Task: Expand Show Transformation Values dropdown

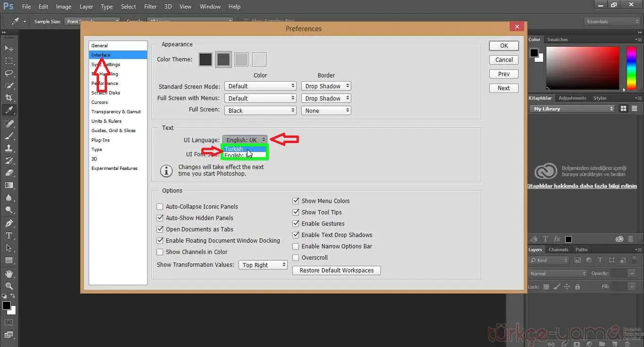Action: (263, 265)
